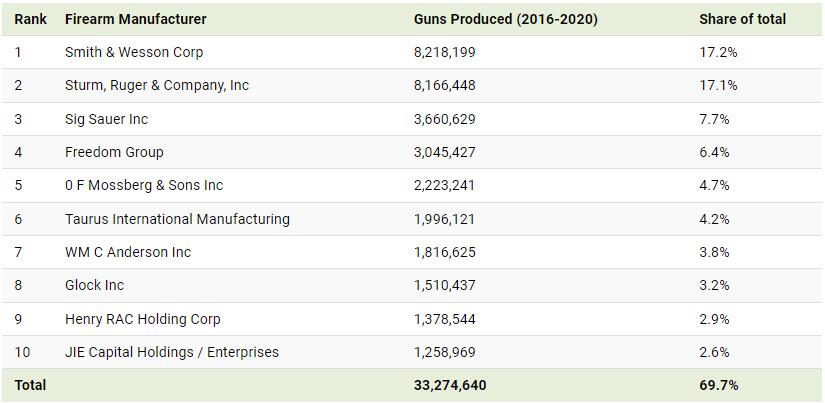
Task: Select the Smith & Wesson Corp cell
Action: pos(134,52)
